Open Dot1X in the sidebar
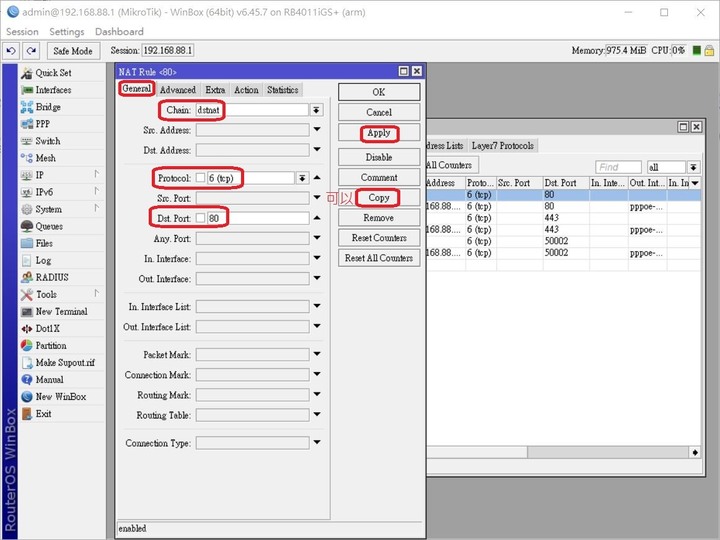The image size is (720, 540). point(47,328)
